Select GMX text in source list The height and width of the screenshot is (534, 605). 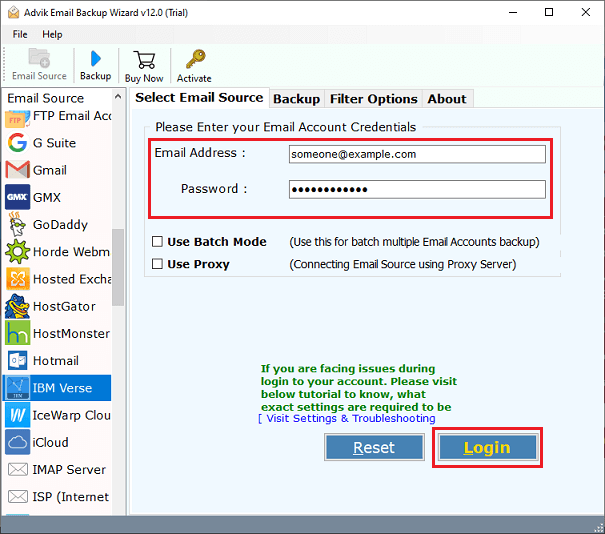pos(47,197)
